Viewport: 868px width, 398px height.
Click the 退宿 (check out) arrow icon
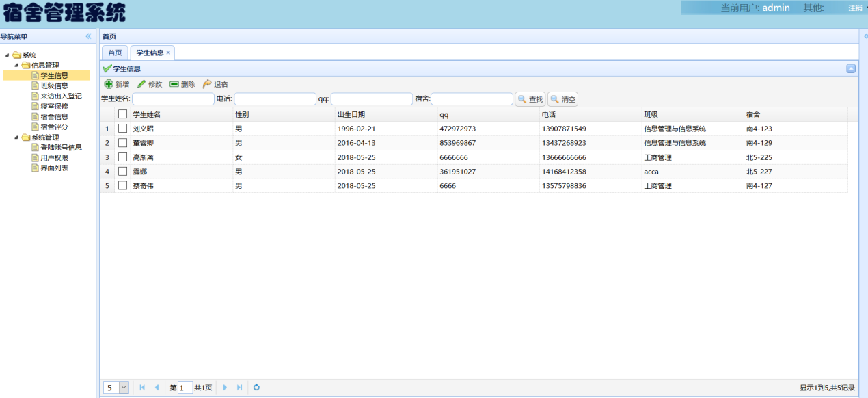tap(207, 84)
